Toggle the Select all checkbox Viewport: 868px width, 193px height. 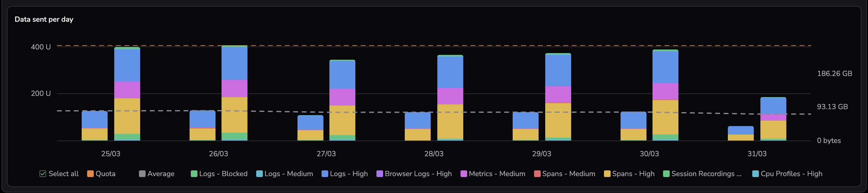click(x=43, y=174)
